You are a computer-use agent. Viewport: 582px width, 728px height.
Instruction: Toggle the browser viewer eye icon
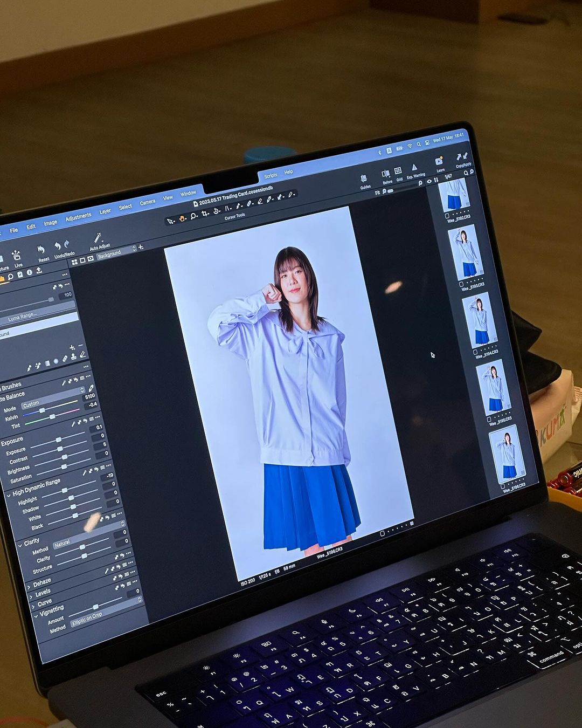[x=429, y=182]
